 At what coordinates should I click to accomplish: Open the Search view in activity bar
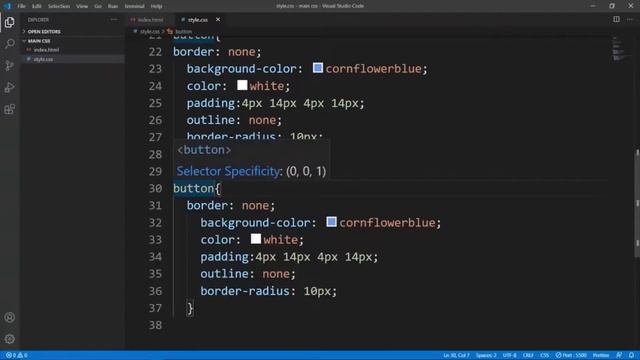[9, 44]
